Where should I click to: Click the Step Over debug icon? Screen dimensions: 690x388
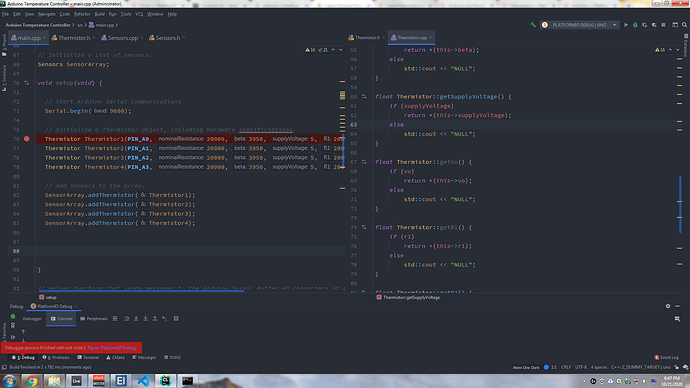(x=127, y=318)
